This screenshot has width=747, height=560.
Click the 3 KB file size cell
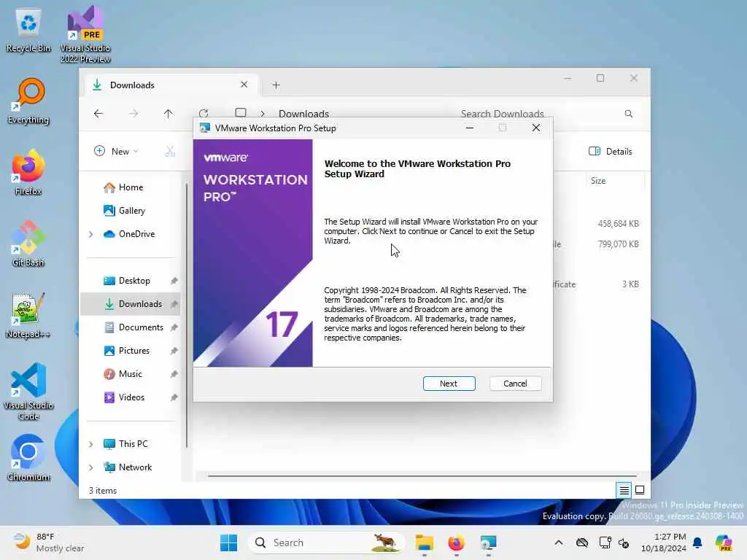tap(630, 284)
